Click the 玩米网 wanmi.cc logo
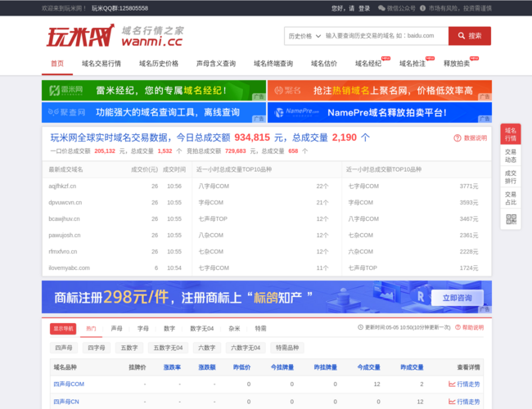 (x=115, y=35)
